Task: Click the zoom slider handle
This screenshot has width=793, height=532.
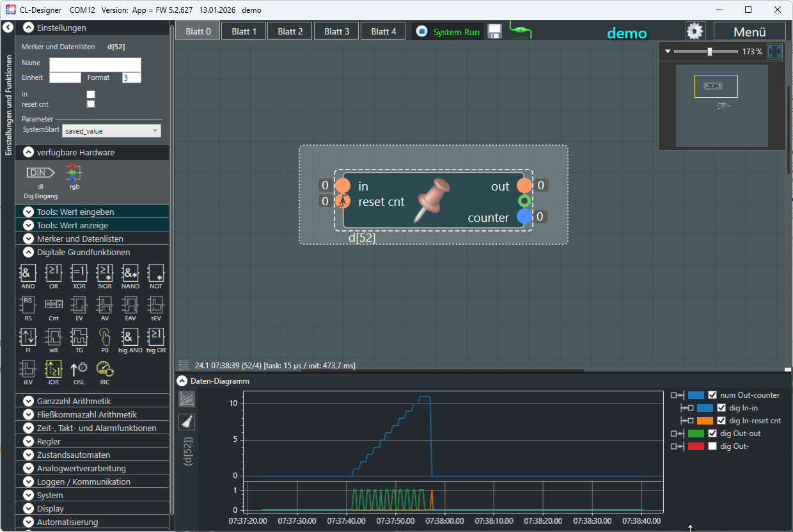Action: pos(710,52)
